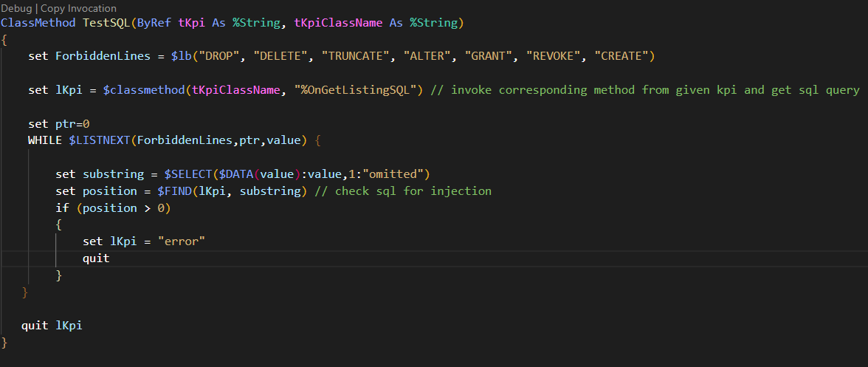Image resolution: width=868 pixels, height=367 pixels.
Task: Click the "omitted" string literal
Action: (x=393, y=174)
